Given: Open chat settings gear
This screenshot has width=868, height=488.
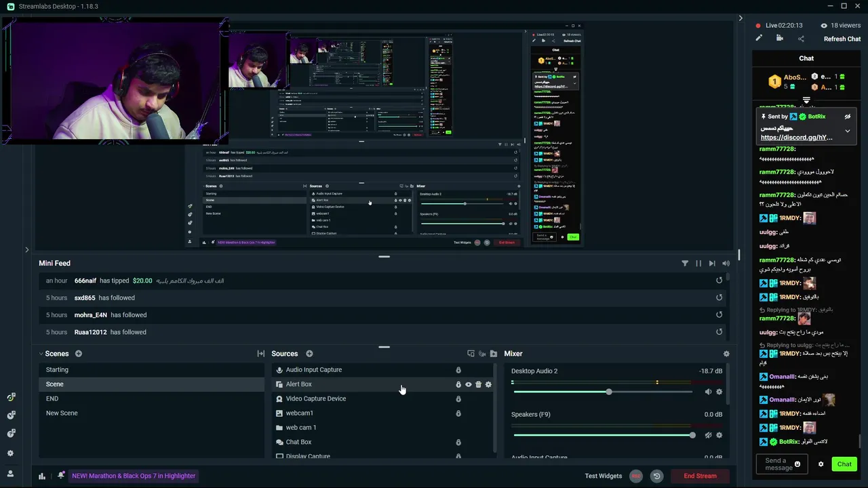Looking at the screenshot, I should (821, 464).
